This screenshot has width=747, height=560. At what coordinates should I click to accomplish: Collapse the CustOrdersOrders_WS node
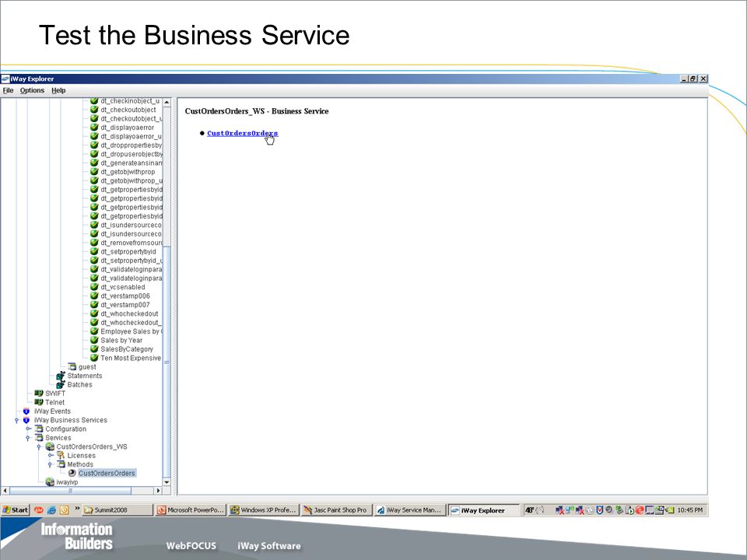coord(39,447)
